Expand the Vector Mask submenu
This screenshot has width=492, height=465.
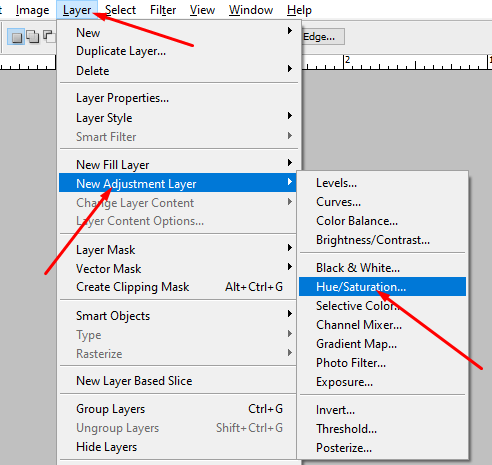click(x=178, y=269)
